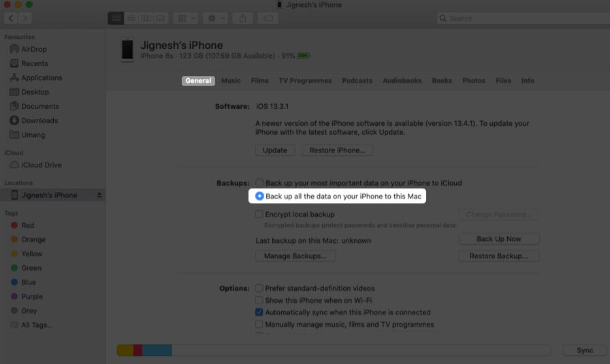Click the iPhone device icon in header
610x364 pixels.
pyautogui.click(x=127, y=50)
